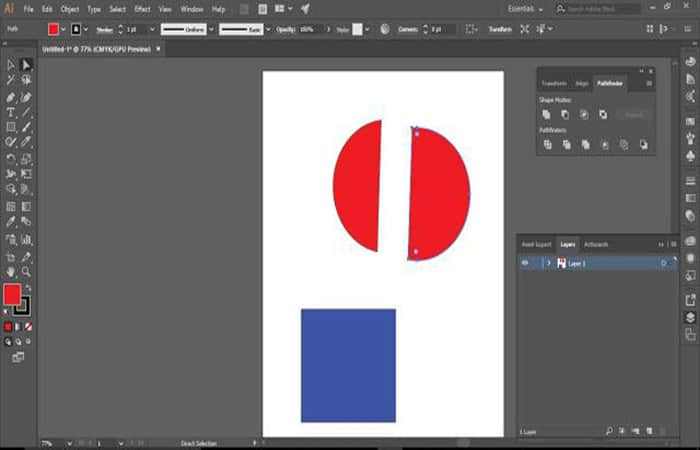Select the Line Segment tool
The height and width of the screenshot is (450, 700).
(26, 112)
